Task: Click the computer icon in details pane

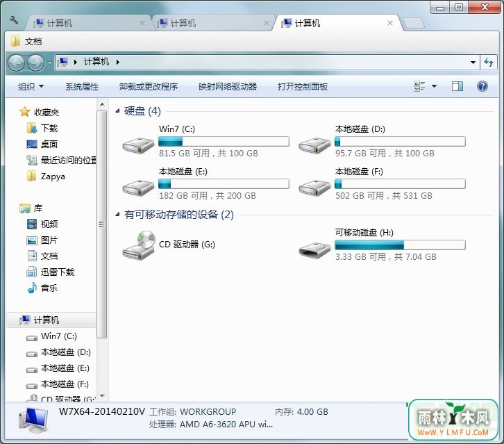Action: pyautogui.click(x=34, y=420)
